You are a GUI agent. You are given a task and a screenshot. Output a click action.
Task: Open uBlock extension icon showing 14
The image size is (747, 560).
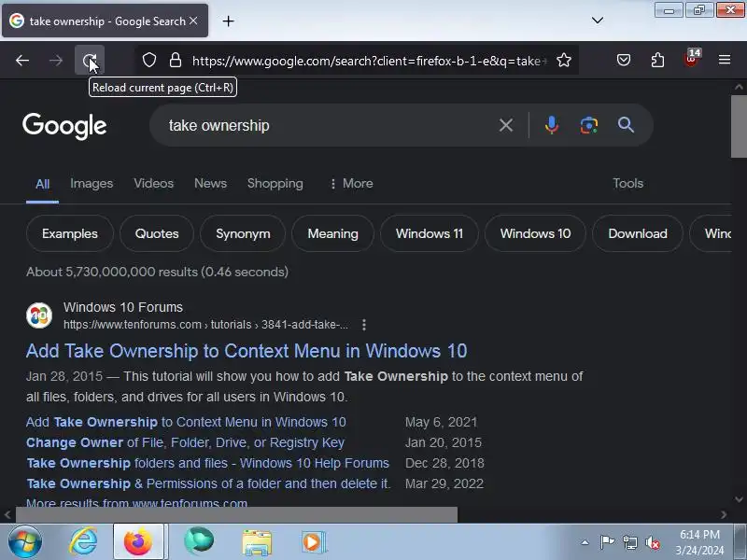pos(691,59)
